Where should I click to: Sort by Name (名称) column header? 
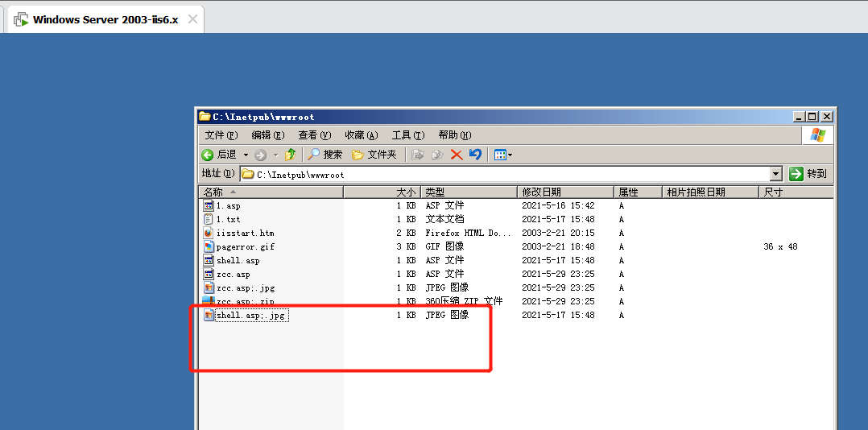click(x=271, y=192)
